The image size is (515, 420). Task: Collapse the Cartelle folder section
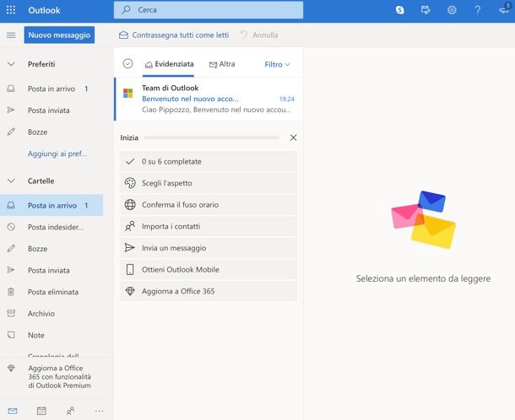click(x=11, y=180)
